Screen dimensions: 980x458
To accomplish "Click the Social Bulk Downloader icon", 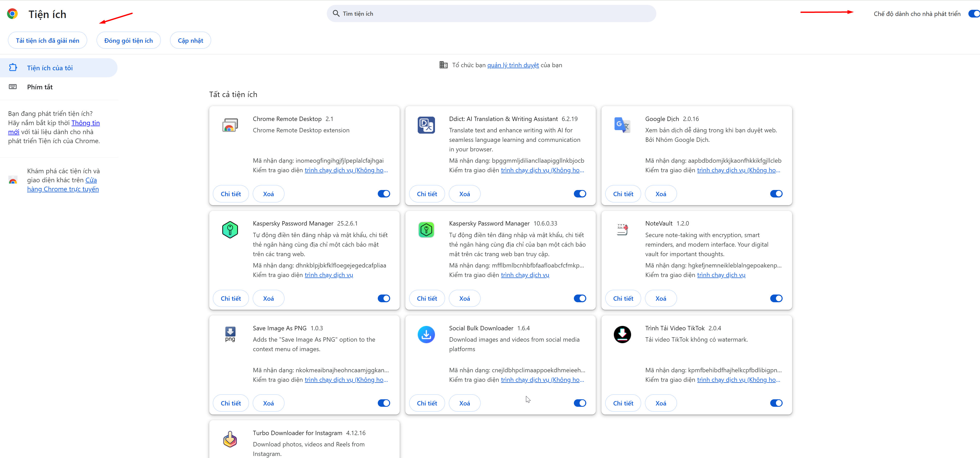I will (426, 334).
